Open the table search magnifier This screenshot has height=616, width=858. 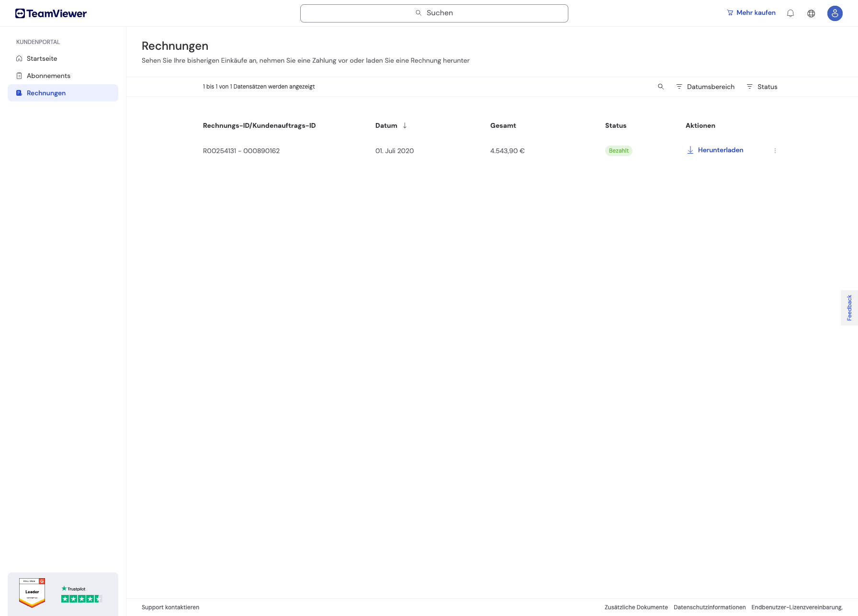click(x=661, y=87)
